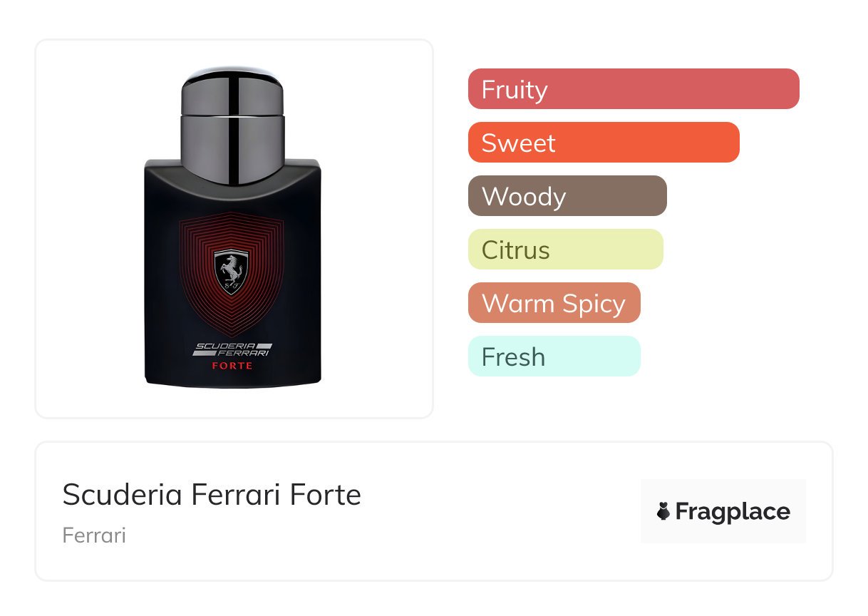868x616 pixels.
Task: Select the Warm Spicy accord bar
Action: 554,303
